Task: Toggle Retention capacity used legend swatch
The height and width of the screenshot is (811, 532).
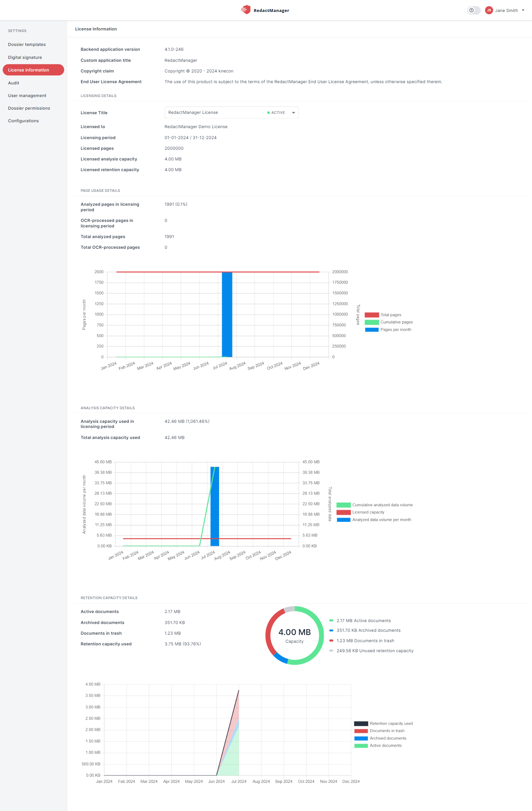Action: click(x=361, y=723)
